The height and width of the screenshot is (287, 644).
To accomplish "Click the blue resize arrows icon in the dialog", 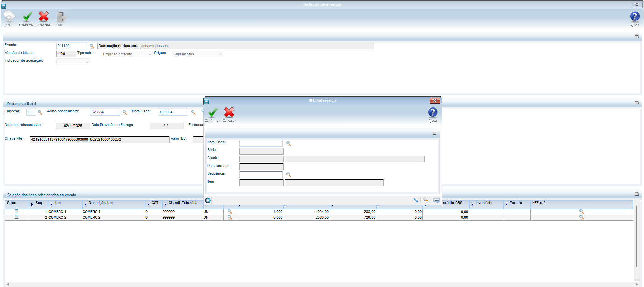I will [x=416, y=200].
